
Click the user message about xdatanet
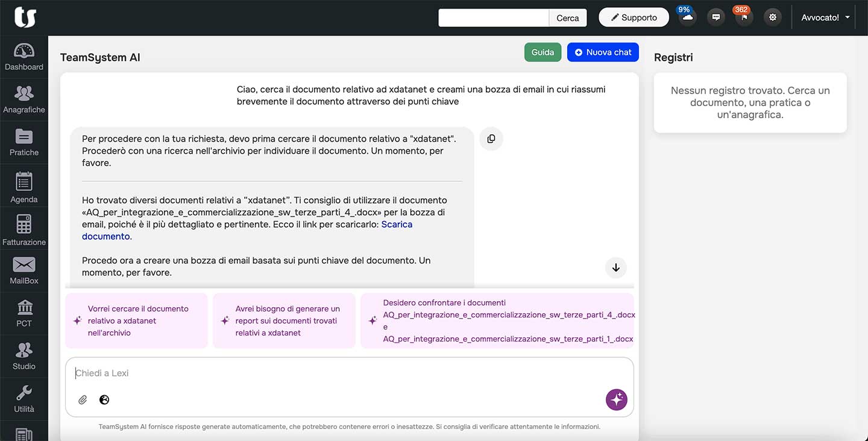[x=421, y=95]
